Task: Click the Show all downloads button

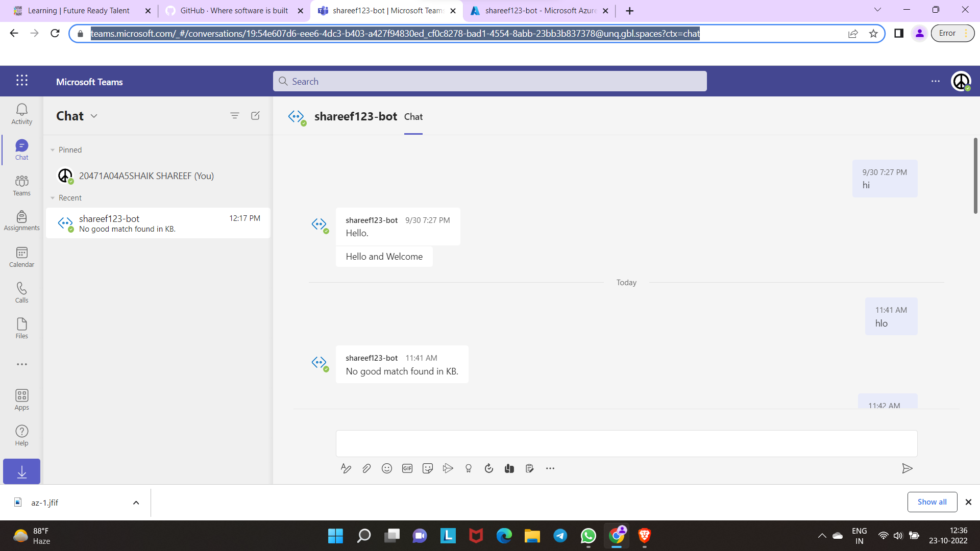Action: pyautogui.click(x=932, y=502)
